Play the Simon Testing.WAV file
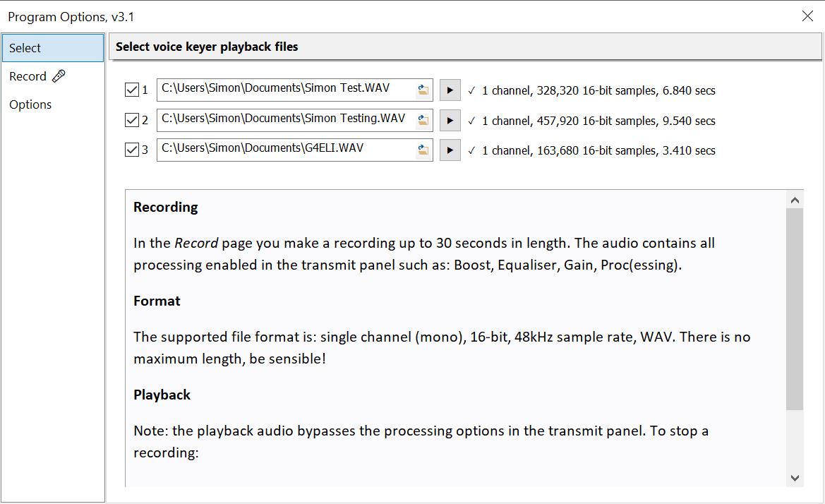The height and width of the screenshot is (504, 825). coord(450,121)
